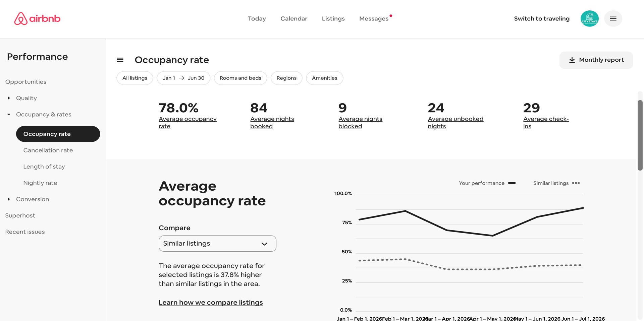Image resolution: width=644 pixels, height=321 pixels.
Task: Click the Airbnb logo
Action: tap(37, 18)
